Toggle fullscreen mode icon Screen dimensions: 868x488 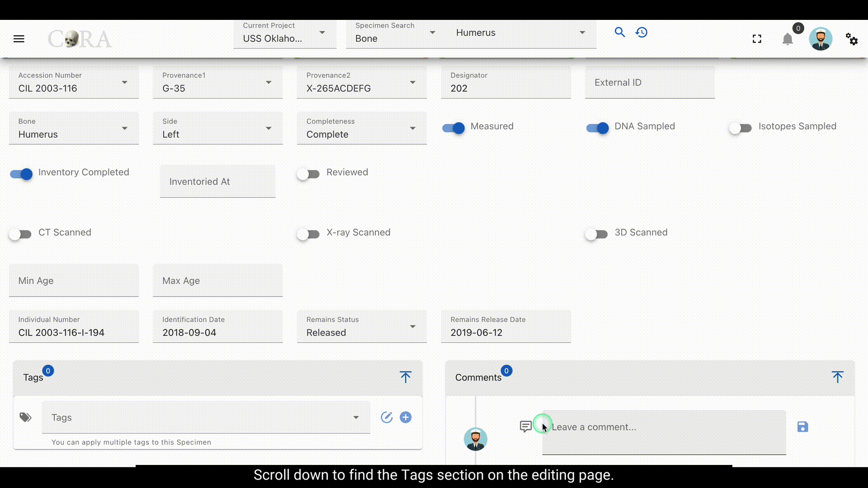pos(757,39)
